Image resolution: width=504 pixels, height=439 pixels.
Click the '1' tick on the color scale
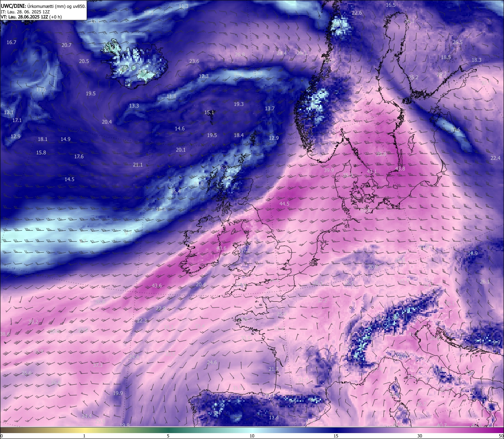click(84, 436)
